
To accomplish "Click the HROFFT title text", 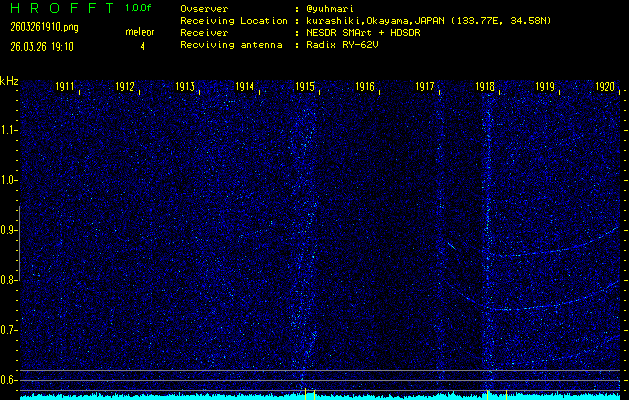I will 62,8.
